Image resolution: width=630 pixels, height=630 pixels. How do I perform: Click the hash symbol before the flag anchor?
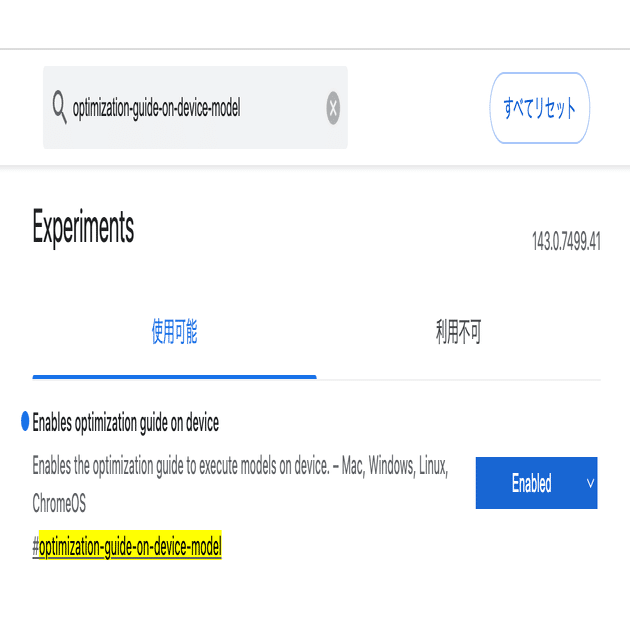click(x=36, y=547)
